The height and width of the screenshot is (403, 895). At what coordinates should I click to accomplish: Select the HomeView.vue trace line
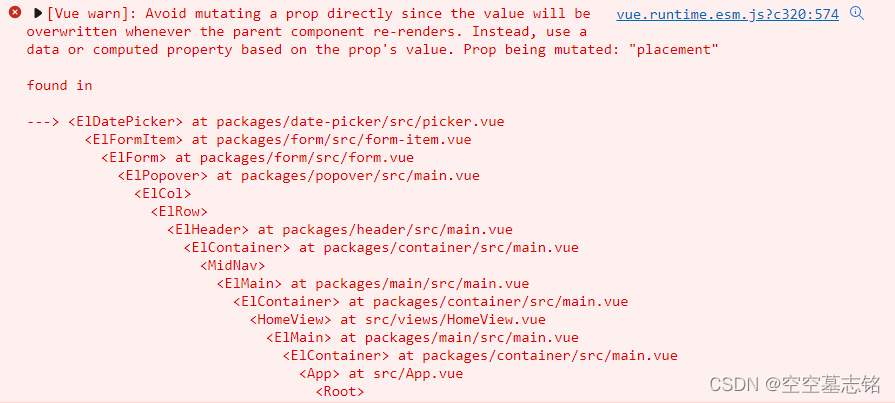coord(397,320)
